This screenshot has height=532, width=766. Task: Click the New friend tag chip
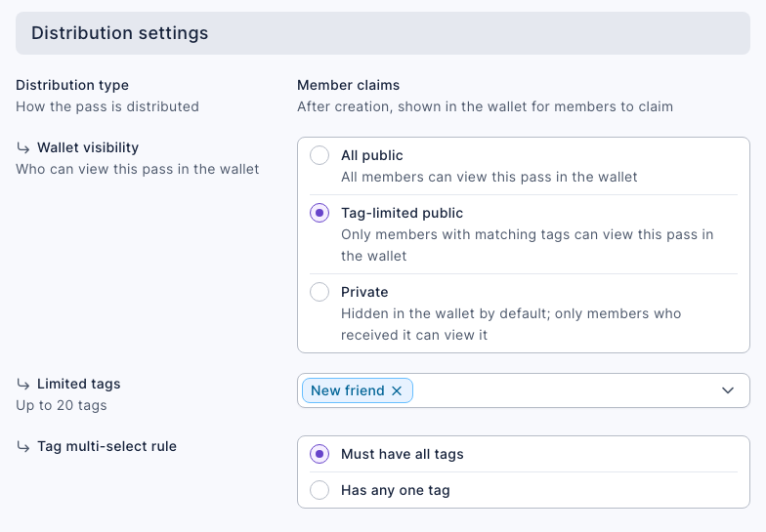358,390
